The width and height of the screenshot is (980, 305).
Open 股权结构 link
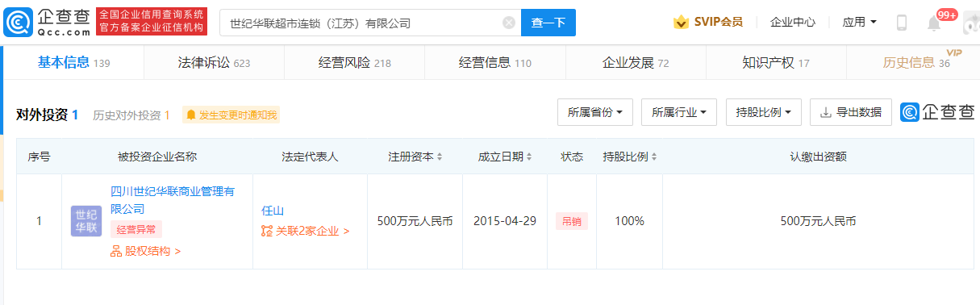145,251
